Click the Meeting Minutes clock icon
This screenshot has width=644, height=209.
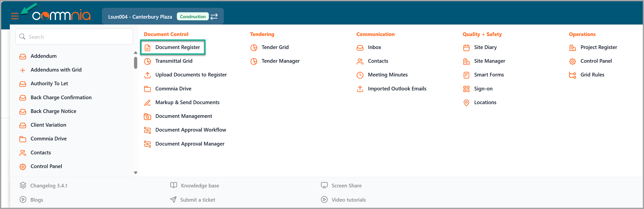(x=360, y=75)
